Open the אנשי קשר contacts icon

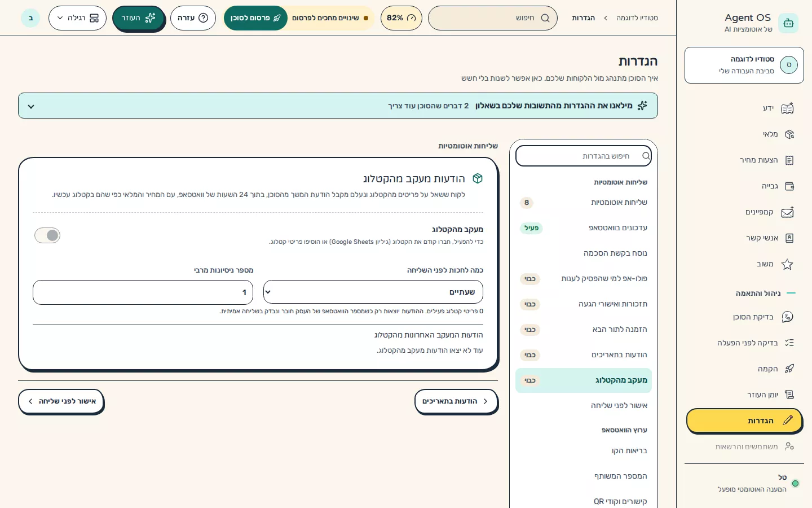(789, 238)
